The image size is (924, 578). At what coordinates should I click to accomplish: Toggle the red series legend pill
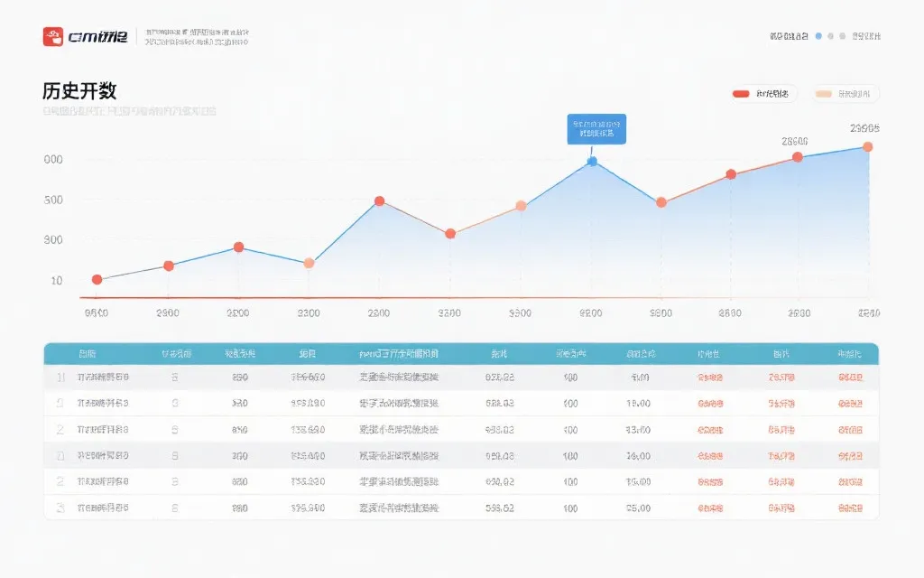(x=762, y=94)
